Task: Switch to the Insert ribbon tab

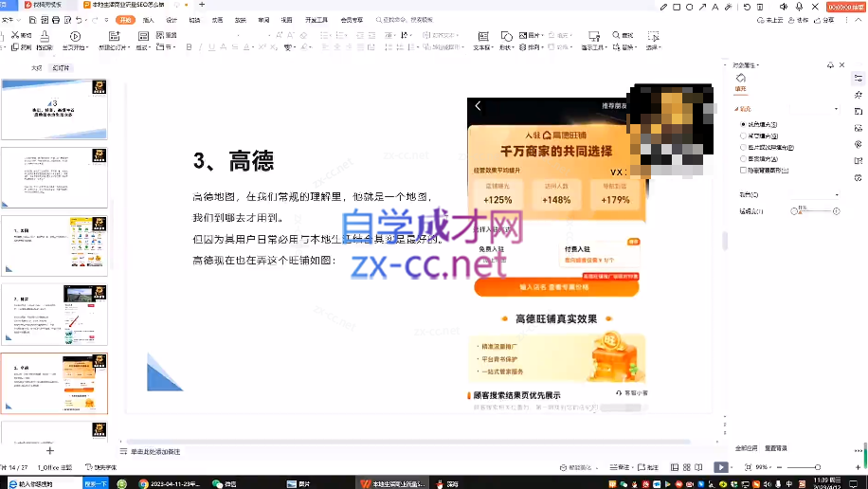Action: pos(149,20)
